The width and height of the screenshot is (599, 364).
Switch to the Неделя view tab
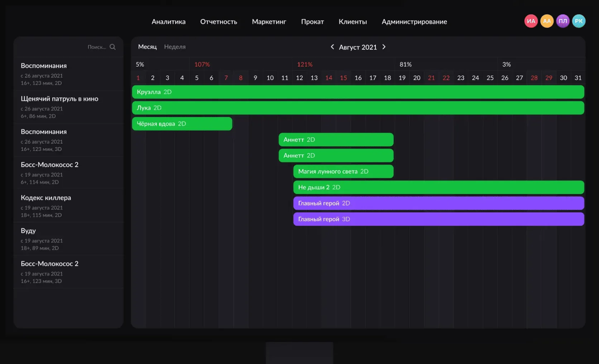click(175, 47)
